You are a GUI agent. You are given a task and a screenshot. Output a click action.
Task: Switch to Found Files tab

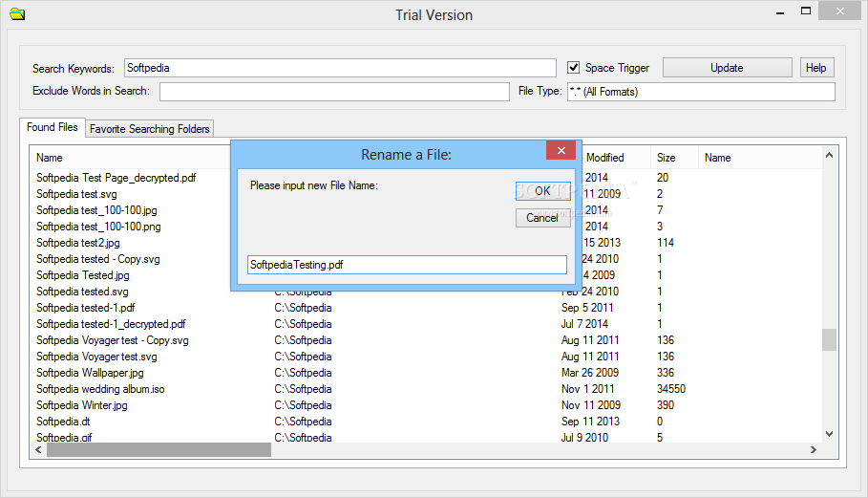tap(52, 127)
